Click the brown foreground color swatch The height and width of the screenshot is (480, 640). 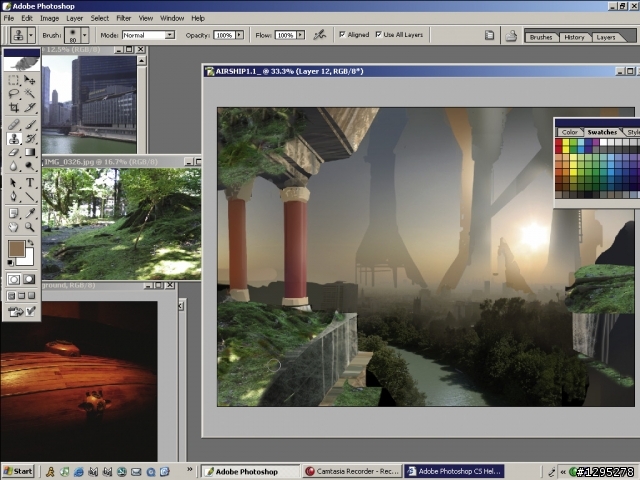click(x=16, y=248)
